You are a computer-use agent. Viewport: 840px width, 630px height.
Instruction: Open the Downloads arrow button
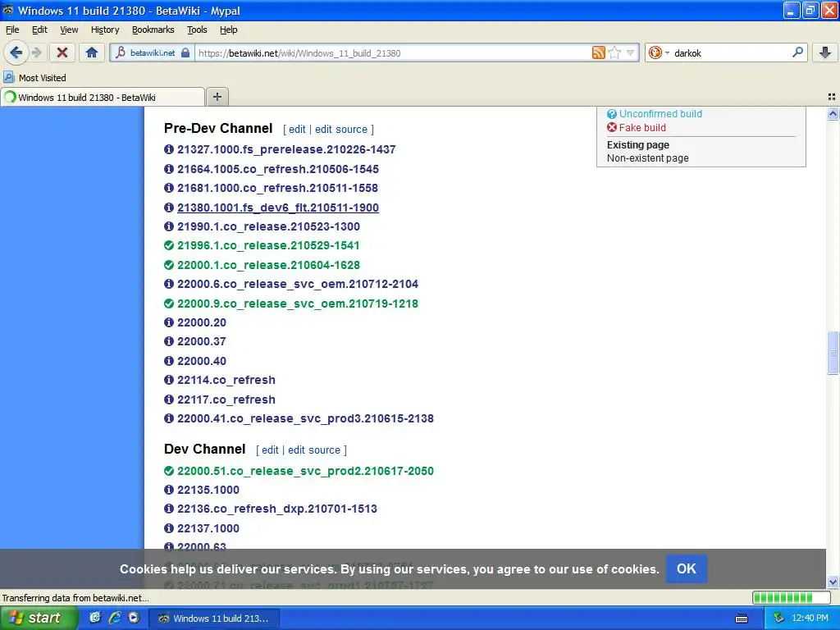point(825,52)
